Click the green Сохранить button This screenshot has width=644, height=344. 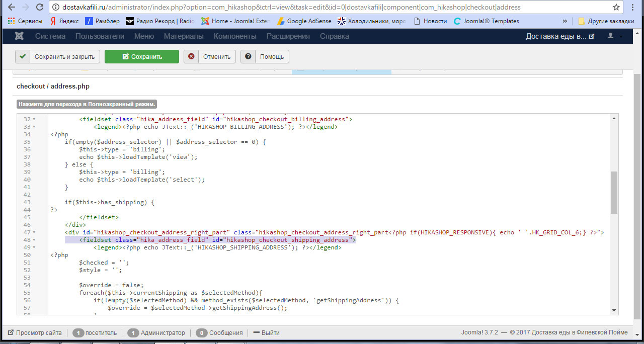(x=142, y=57)
